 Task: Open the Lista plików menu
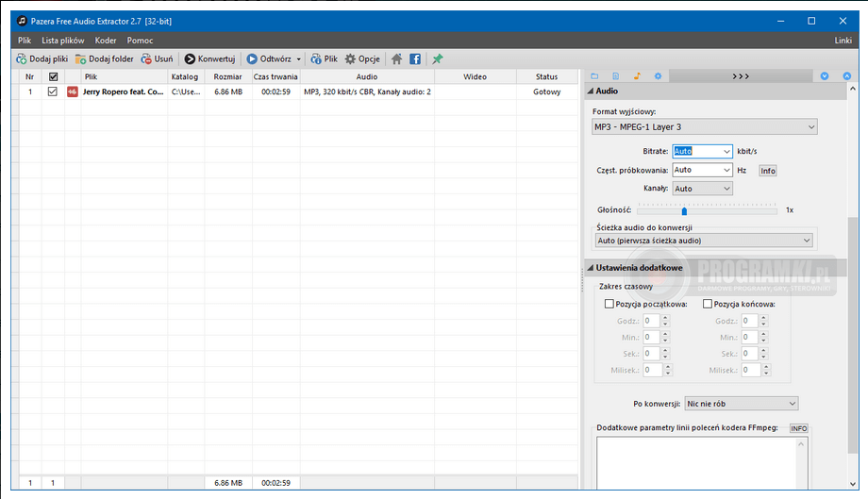[63, 41]
